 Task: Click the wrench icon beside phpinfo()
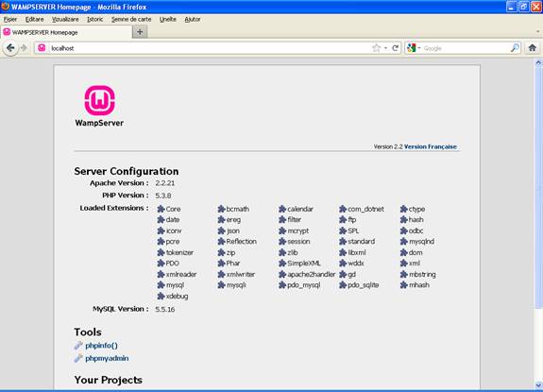pyautogui.click(x=78, y=346)
